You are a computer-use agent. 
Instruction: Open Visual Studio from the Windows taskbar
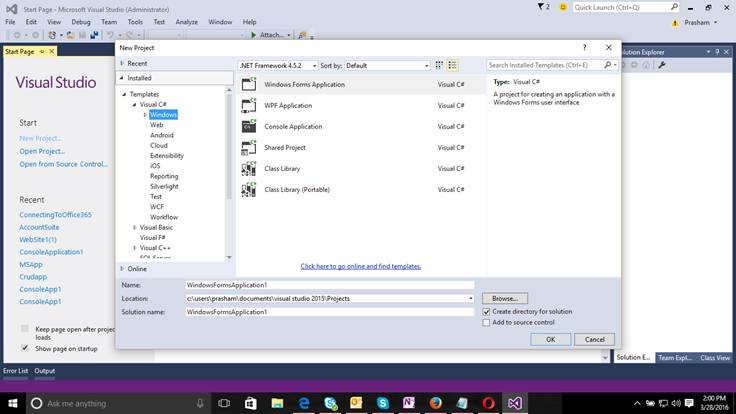[x=514, y=403]
